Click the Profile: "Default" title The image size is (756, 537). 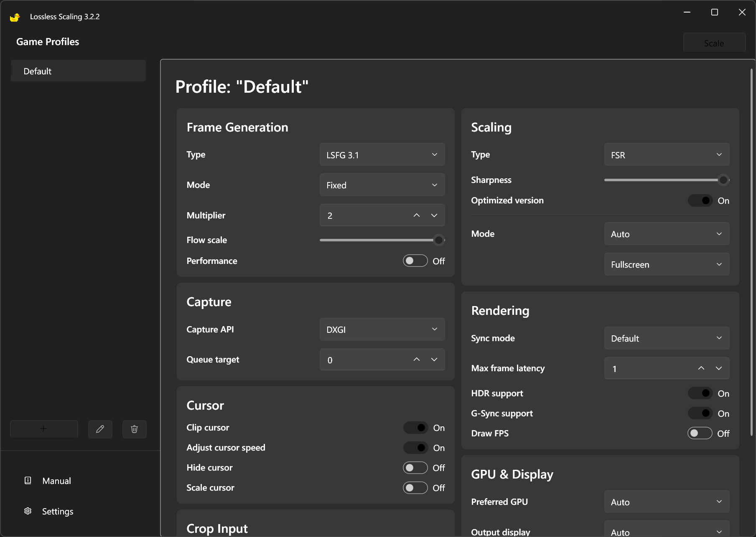242,87
